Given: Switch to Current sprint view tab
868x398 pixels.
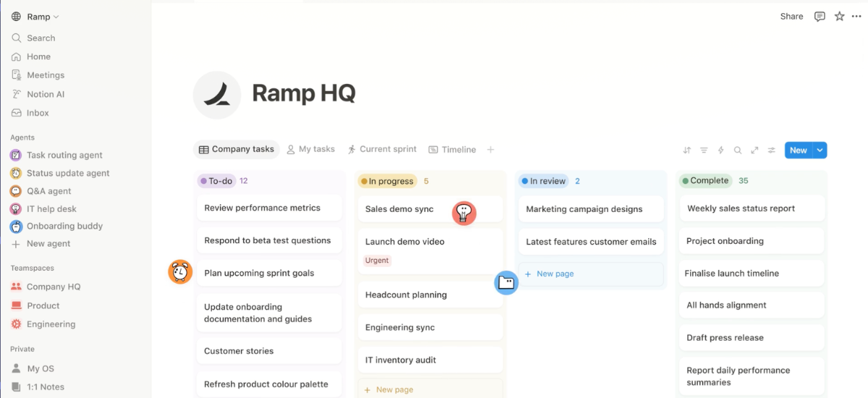Looking at the screenshot, I should pos(382,149).
